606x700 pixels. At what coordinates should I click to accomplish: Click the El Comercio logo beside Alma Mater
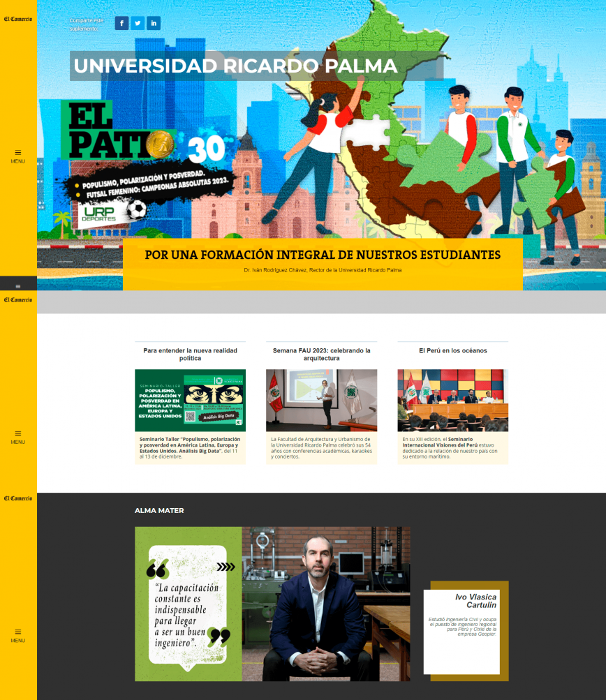pyautogui.click(x=18, y=498)
